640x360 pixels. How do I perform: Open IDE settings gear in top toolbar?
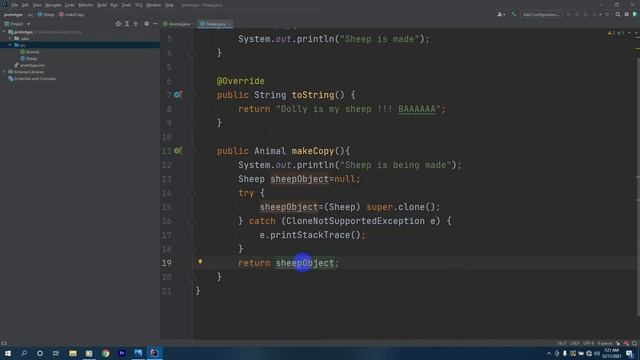pos(627,15)
